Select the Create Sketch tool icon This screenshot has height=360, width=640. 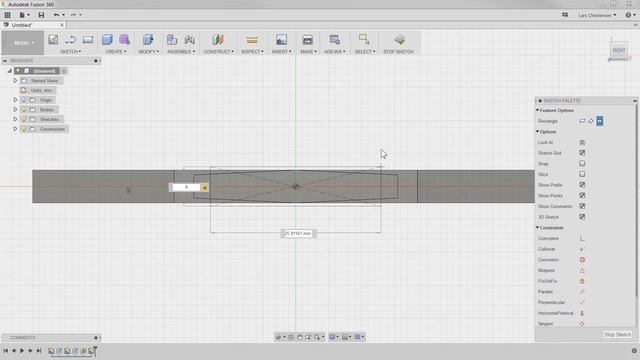(x=53, y=40)
